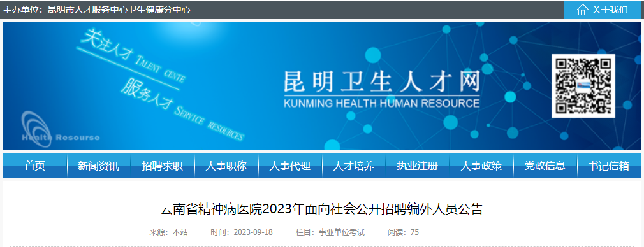Choose the 人事代理 menu item
The height and width of the screenshot is (247, 644).
(x=290, y=166)
